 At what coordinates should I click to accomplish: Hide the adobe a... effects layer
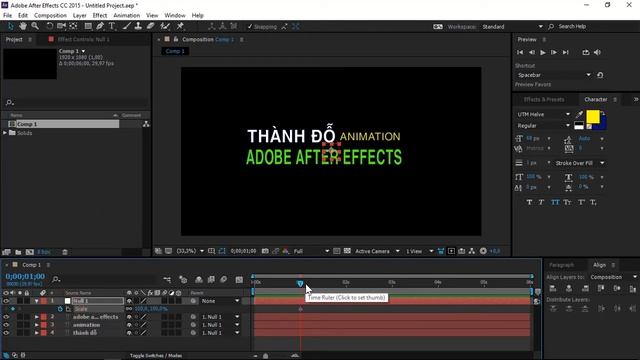tap(6, 317)
